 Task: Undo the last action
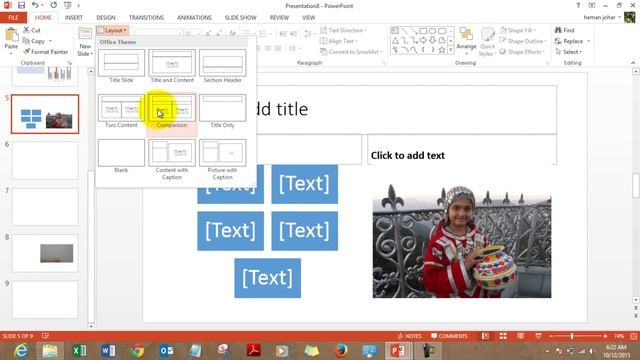(x=35, y=5)
